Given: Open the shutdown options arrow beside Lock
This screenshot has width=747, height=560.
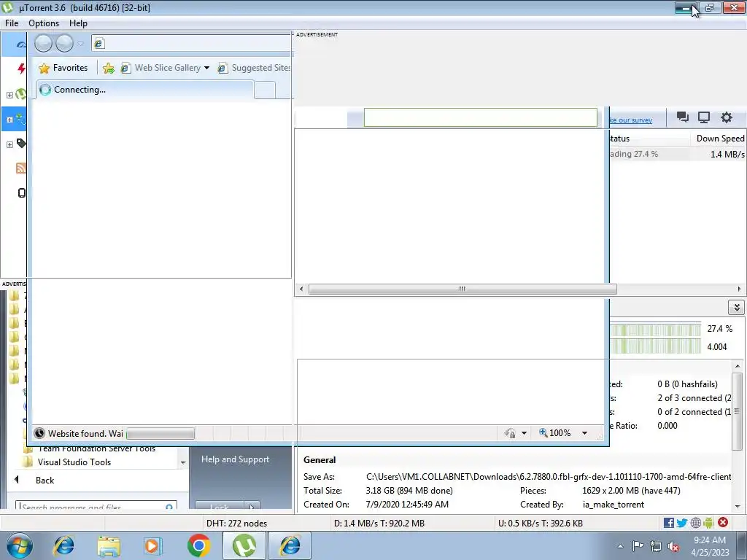Looking at the screenshot, I should [252, 506].
